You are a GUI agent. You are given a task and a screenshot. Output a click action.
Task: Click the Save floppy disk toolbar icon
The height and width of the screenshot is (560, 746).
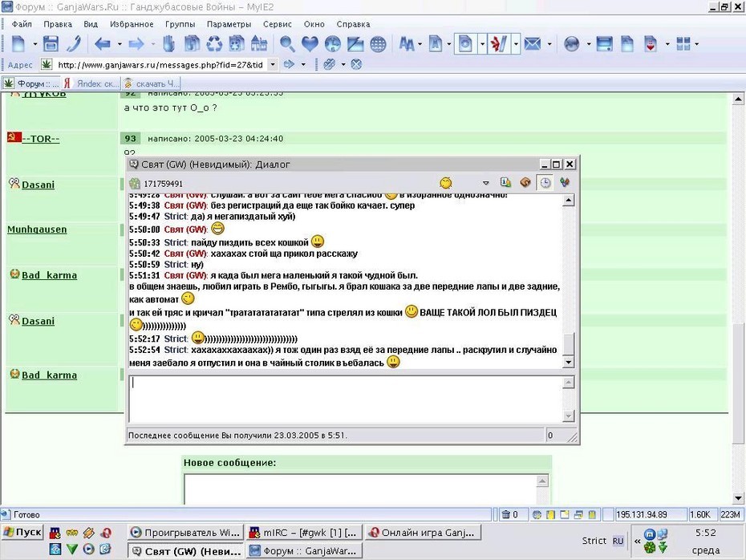click(x=51, y=44)
